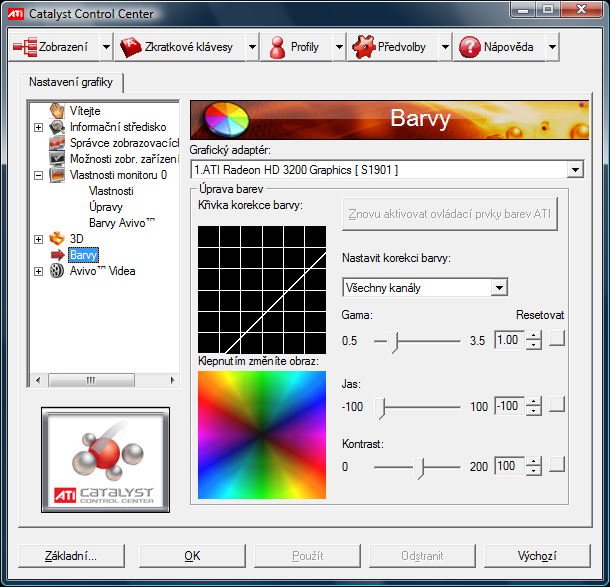
Task: Click the Možnosti zobr. zařízení icon
Action: coord(57,159)
